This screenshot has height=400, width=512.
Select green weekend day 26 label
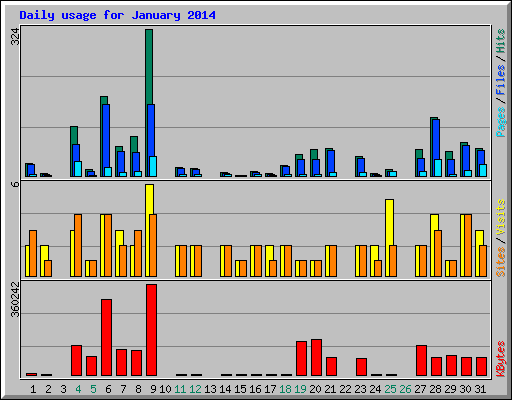(x=405, y=389)
